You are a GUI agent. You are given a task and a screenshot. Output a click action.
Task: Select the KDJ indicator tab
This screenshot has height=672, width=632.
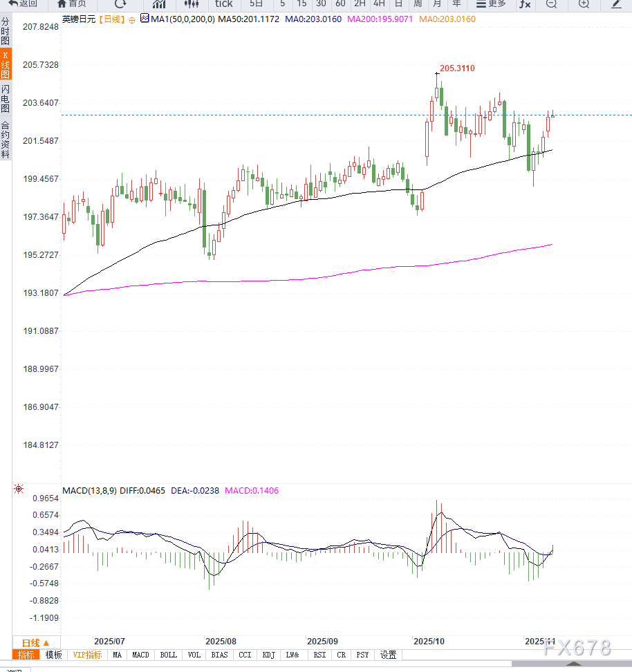[x=269, y=655]
